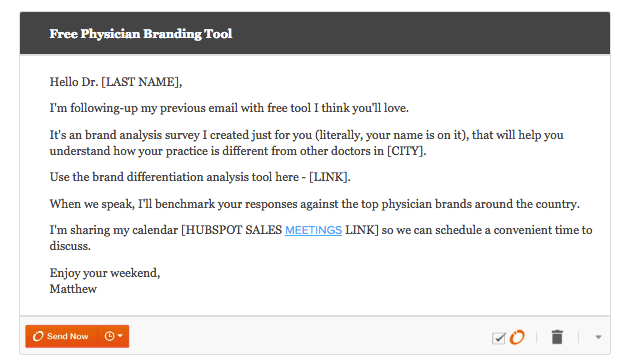Screen dimensions: 638x364
Task: Click the HUBSPOT SALES placeholder text
Action: pyautogui.click(x=232, y=230)
